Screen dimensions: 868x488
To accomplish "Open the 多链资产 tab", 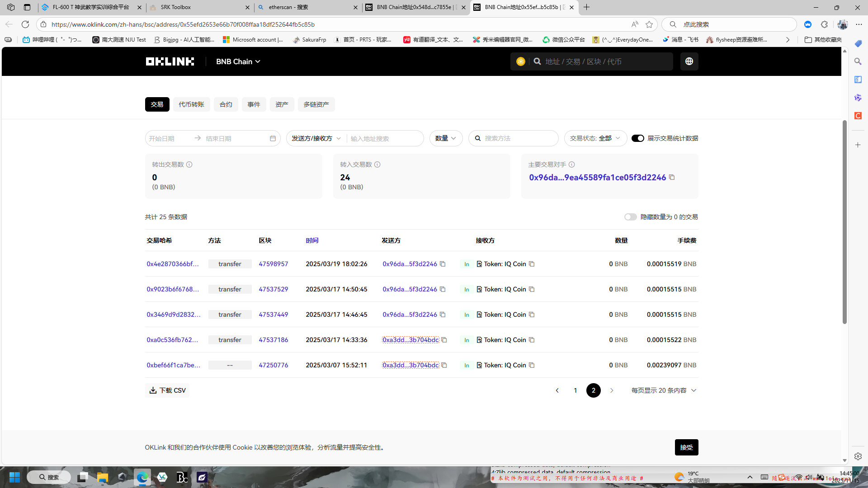I will pyautogui.click(x=316, y=104).
